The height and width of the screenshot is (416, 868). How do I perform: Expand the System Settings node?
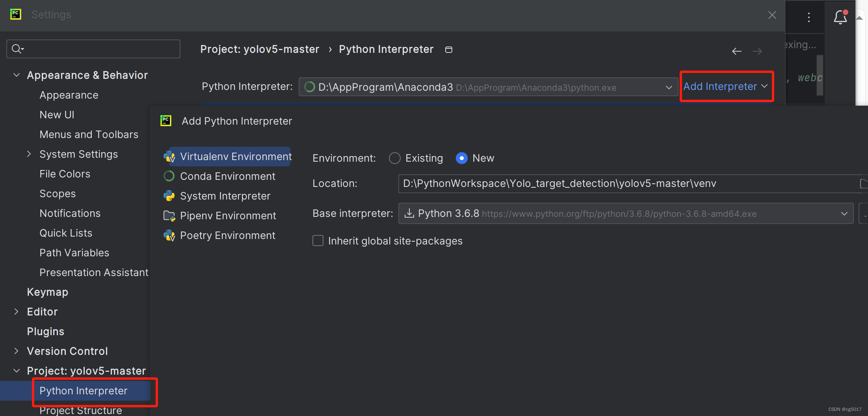point(29,154)
